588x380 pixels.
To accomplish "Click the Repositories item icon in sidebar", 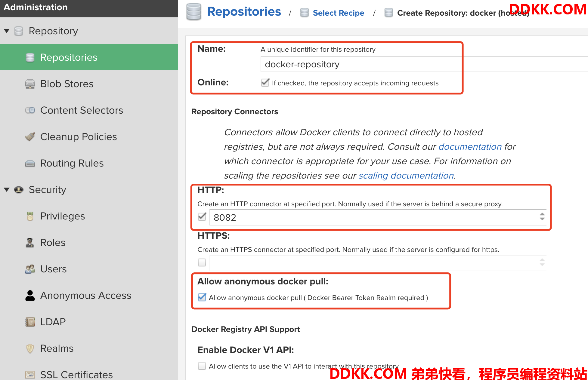I will click(x=30, y=57).
